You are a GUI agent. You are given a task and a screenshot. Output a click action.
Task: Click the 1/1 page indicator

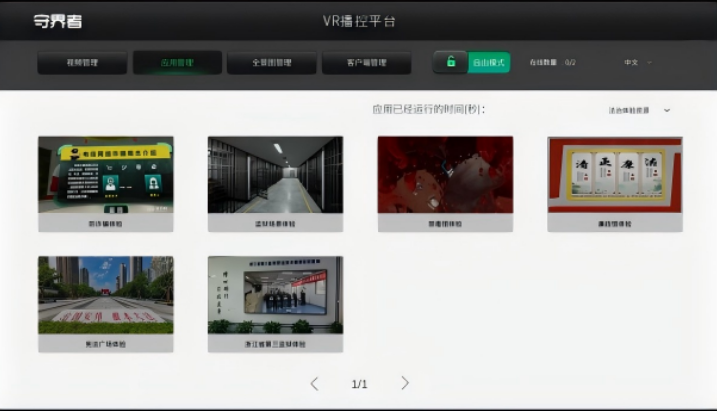pos(359,384)
